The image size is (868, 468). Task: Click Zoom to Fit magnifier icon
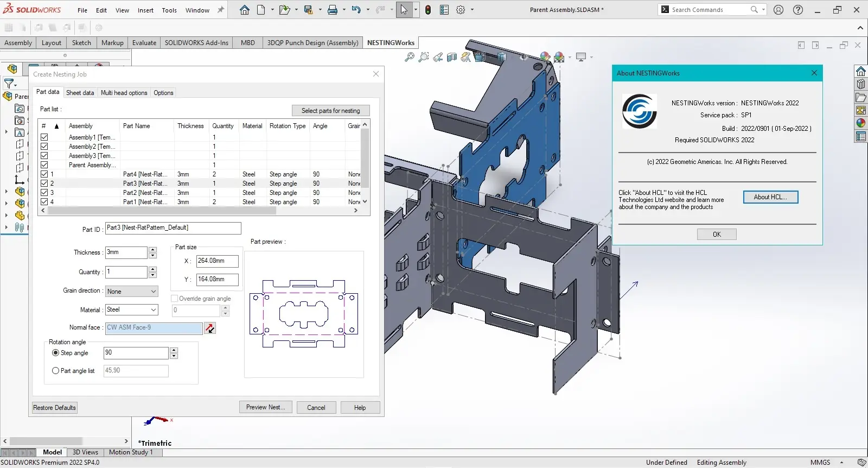[x=410, y=57]
